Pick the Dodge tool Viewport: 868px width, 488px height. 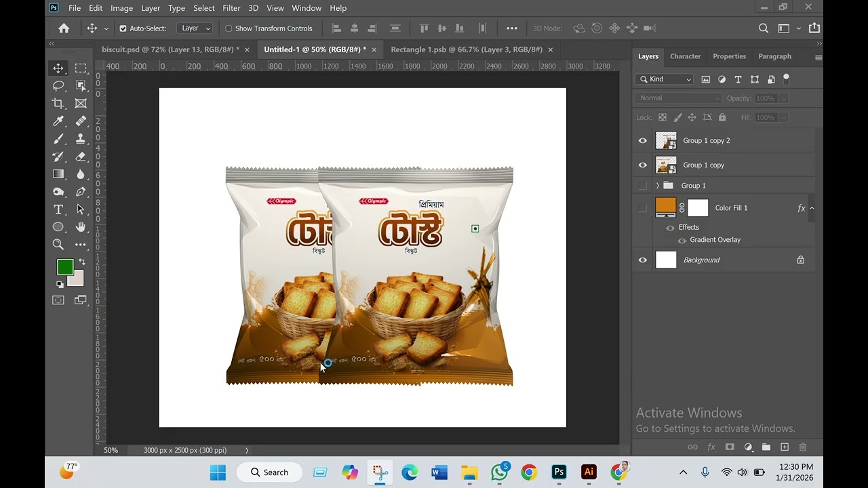[x=58, y=192]
